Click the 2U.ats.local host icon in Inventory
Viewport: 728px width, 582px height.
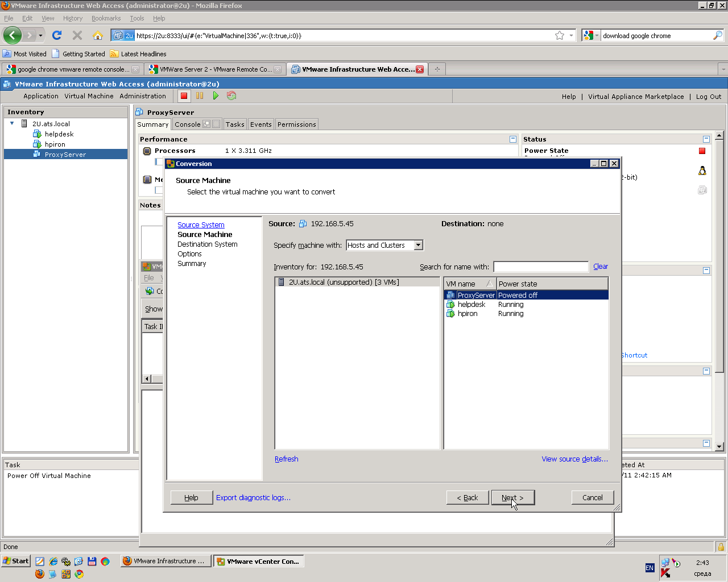pyautogui.click(x=24, y=123)
